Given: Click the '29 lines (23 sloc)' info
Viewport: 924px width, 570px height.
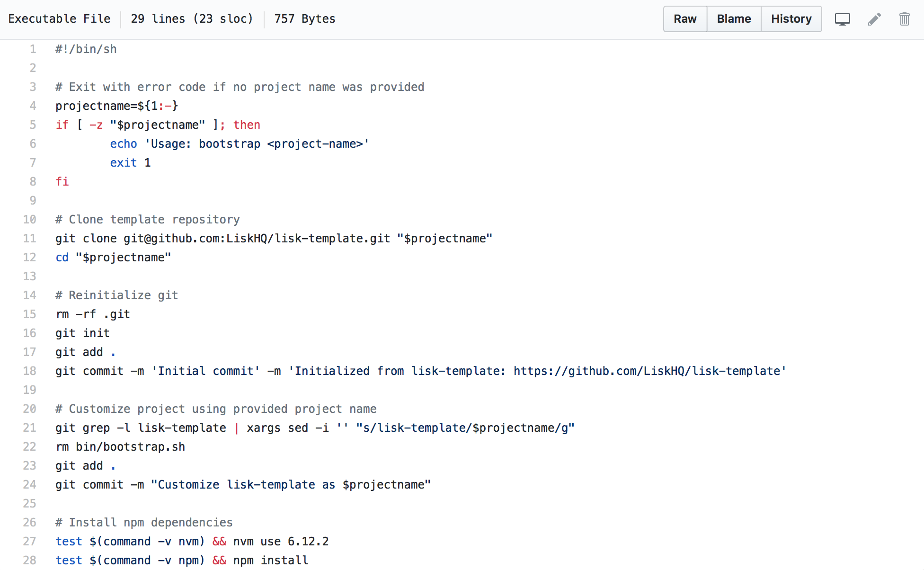Looking at the screenshot, I should pos(192,19).
